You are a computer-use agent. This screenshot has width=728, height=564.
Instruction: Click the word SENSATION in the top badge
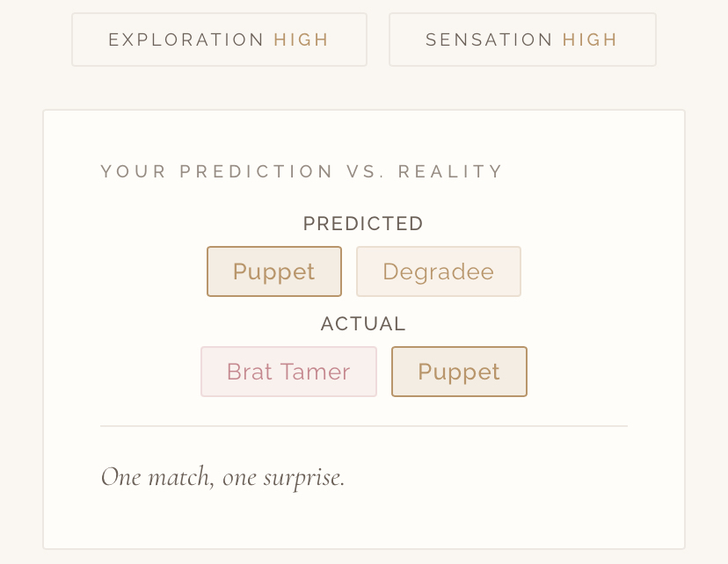point(490,40)
